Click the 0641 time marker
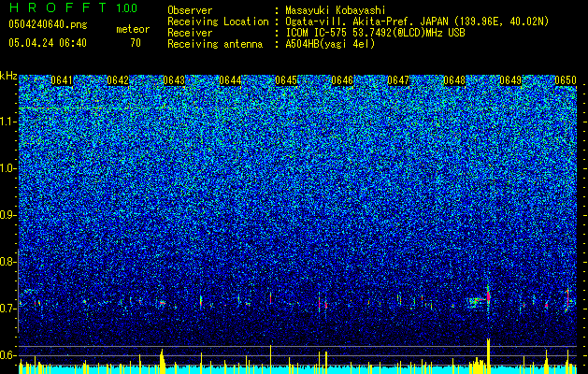This screenshot has width=588, height=374. tap(62, 80)
